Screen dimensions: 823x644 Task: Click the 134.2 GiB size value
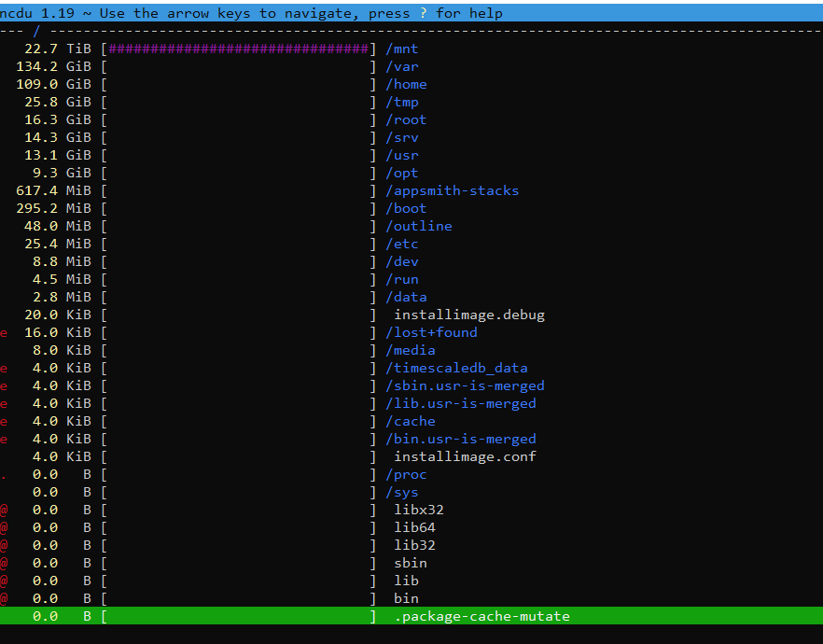click(x=53, y=66)
